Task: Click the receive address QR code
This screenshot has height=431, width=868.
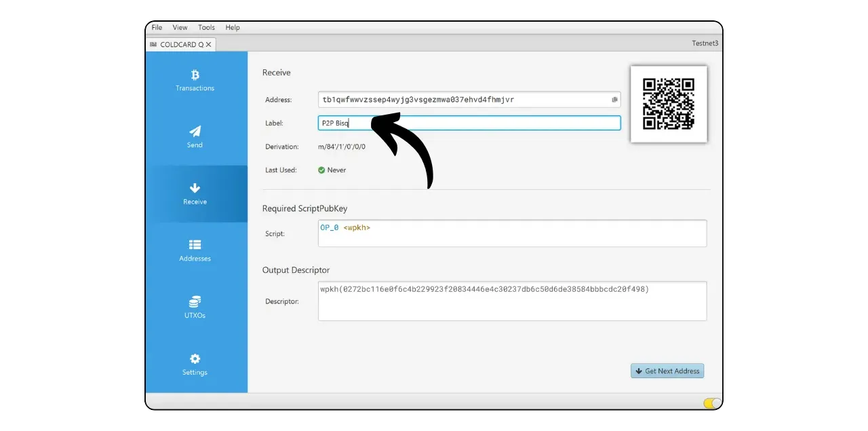Action: tap(669, 104)
